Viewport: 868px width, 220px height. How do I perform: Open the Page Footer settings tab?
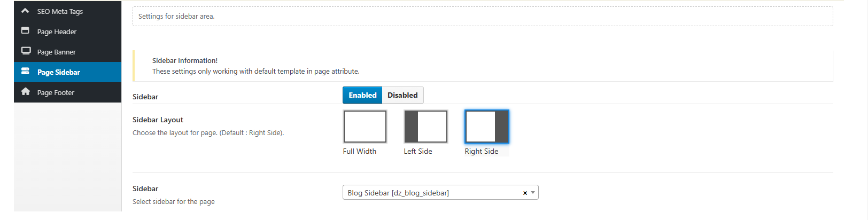(x=56, y=92)
